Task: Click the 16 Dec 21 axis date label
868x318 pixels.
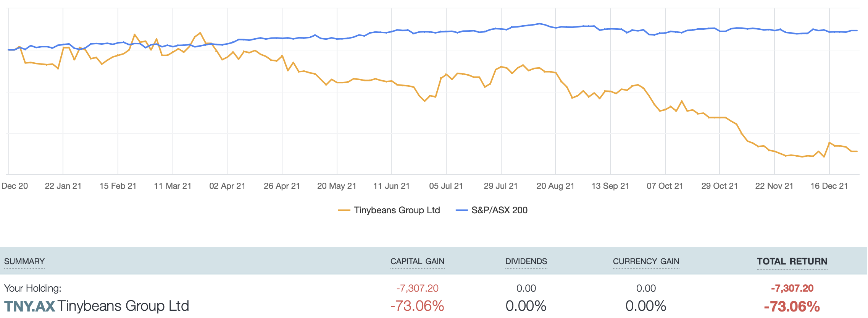Action: click(x=829, y=186)
